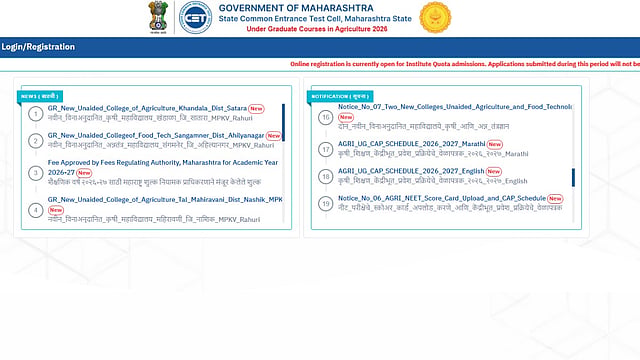The width and height of the screenshot is (640, 360).
Task: Click the golden seal logo in header
Action: [435, 18]
